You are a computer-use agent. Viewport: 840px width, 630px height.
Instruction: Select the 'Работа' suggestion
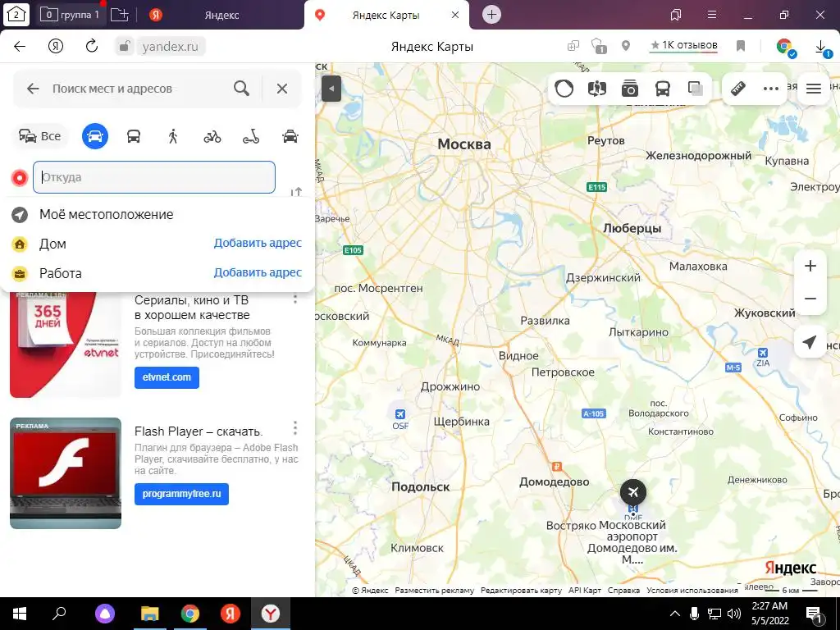click(x=61, y=273)
